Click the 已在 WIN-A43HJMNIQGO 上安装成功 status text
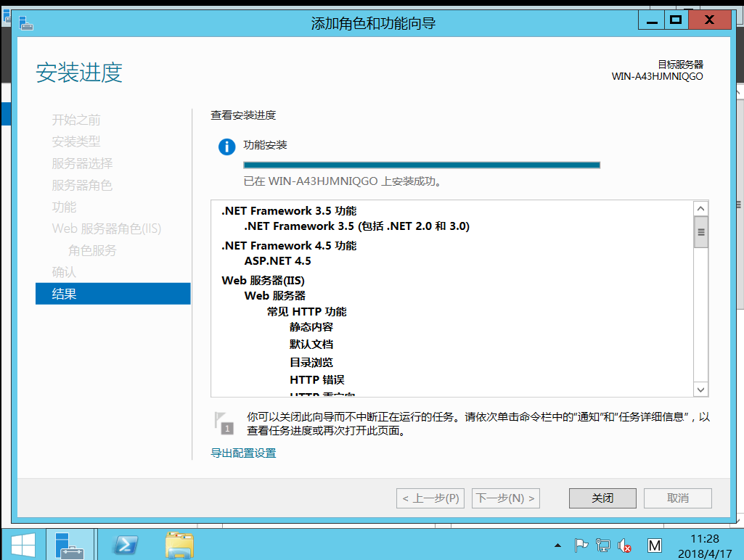 coord(343,181)
